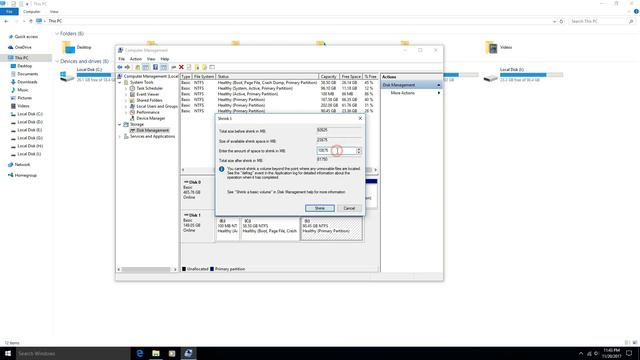Open the File tab in File Explorer
This screenshot has width=640, height=360.
tap(9, 12)
